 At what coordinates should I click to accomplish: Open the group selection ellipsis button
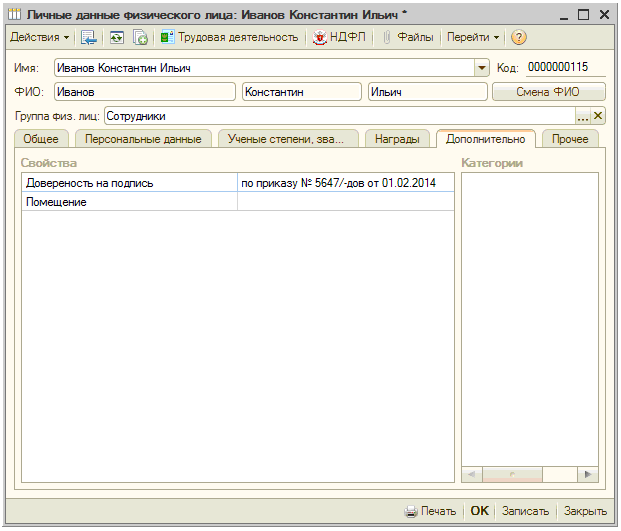(582, 116)
